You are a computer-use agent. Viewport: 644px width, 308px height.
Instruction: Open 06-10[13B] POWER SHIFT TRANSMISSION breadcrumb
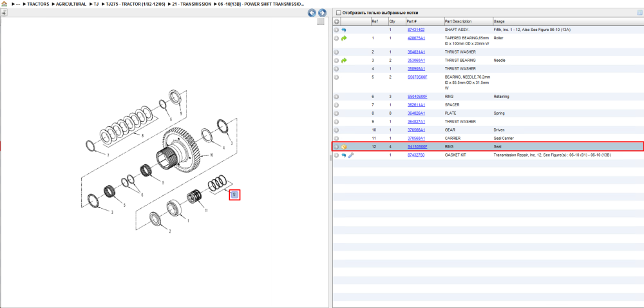coord(261,4)
